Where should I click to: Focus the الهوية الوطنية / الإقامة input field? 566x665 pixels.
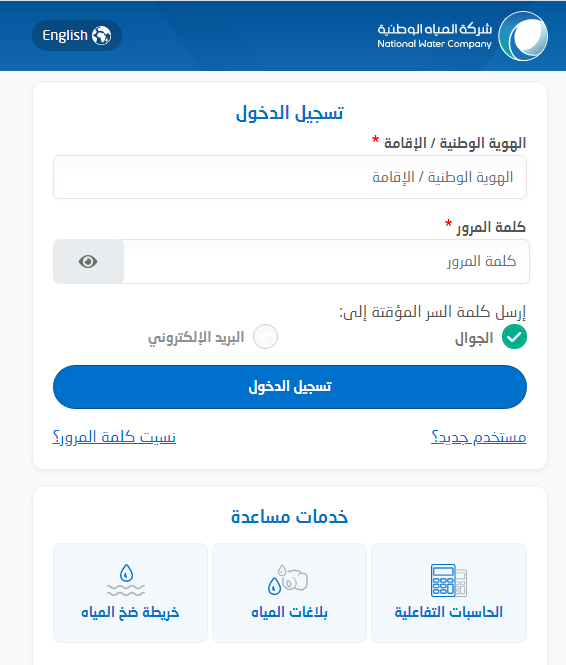pos(290,177)
